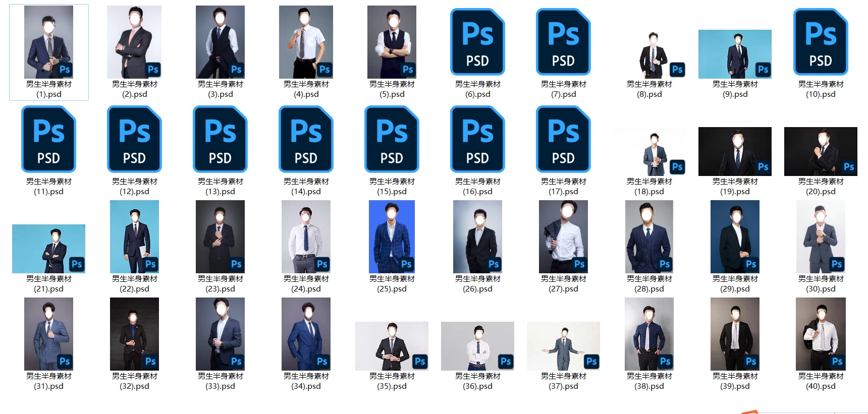Click the PSD icon of 男生半身素材 (17).psd

[563, 139]
